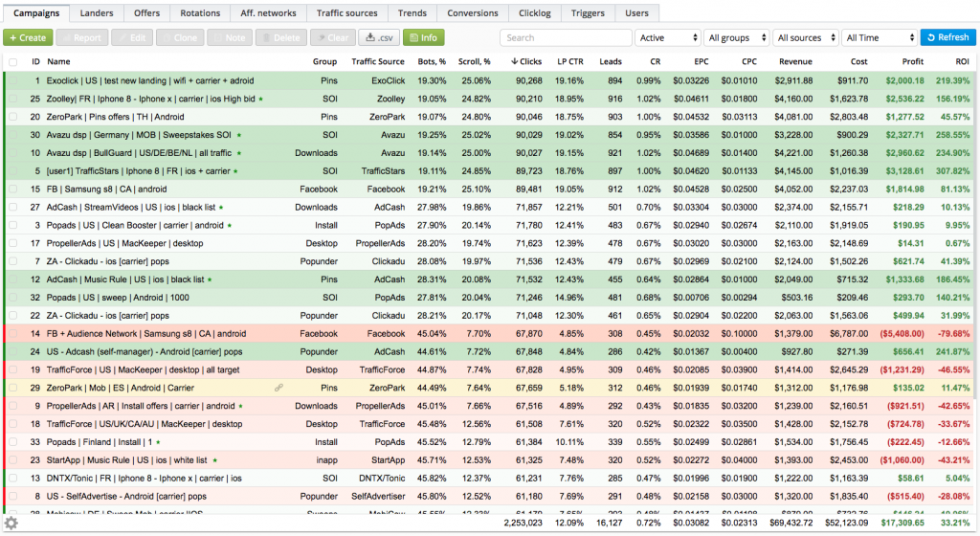The image size is (980, 536).
Task: Click the star on Popads Clean Booster row
Action: (230, 226)
